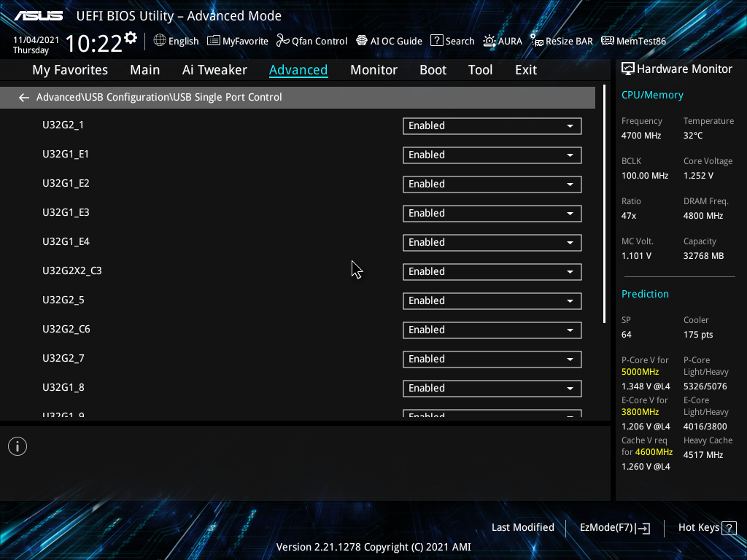Open the U32G1_8 Enabled dropdown

coord(492,388)
